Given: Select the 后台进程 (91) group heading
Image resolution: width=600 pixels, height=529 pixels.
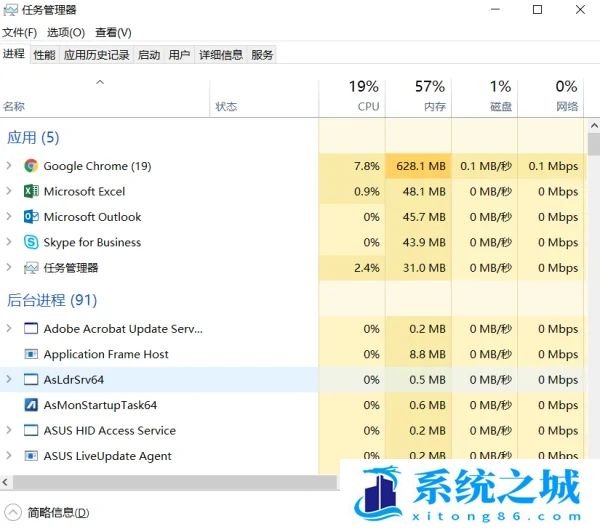Looking at the screenshot, I should (x=52, y=300).
